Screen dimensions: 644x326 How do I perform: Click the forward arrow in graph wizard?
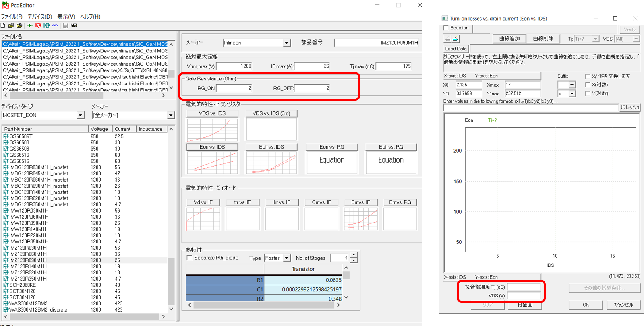[x=456, y=39]
